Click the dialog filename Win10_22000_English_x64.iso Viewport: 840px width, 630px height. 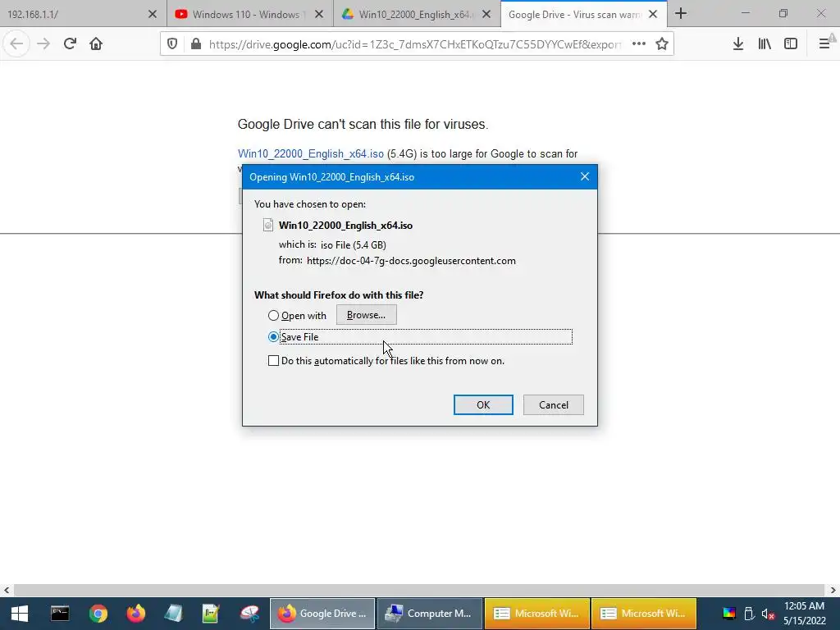tap(345, 226)
